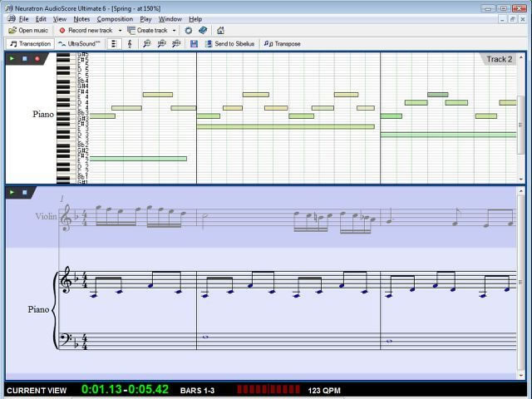
Task: Stop playback in the piano roll panel
Action: [x=25, y=59]
